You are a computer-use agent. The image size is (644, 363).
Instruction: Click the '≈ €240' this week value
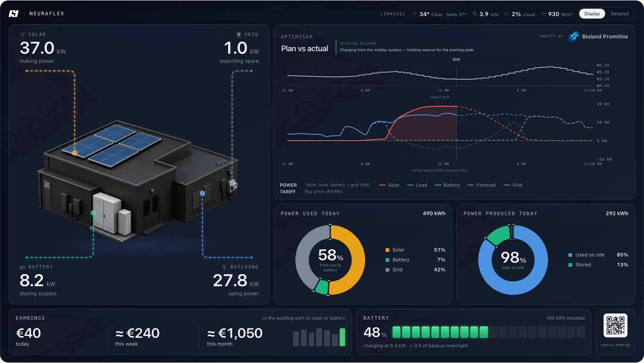click(x=137, y=333)
